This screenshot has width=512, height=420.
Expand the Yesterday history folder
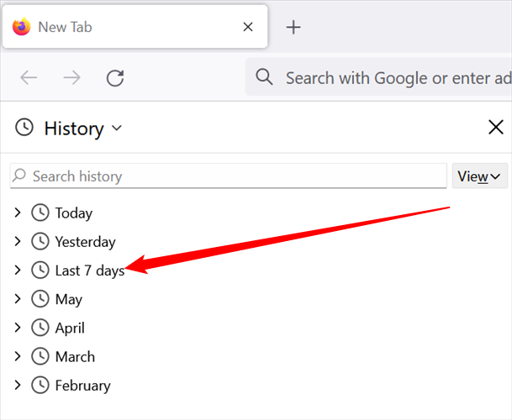[x=18, y=242]
